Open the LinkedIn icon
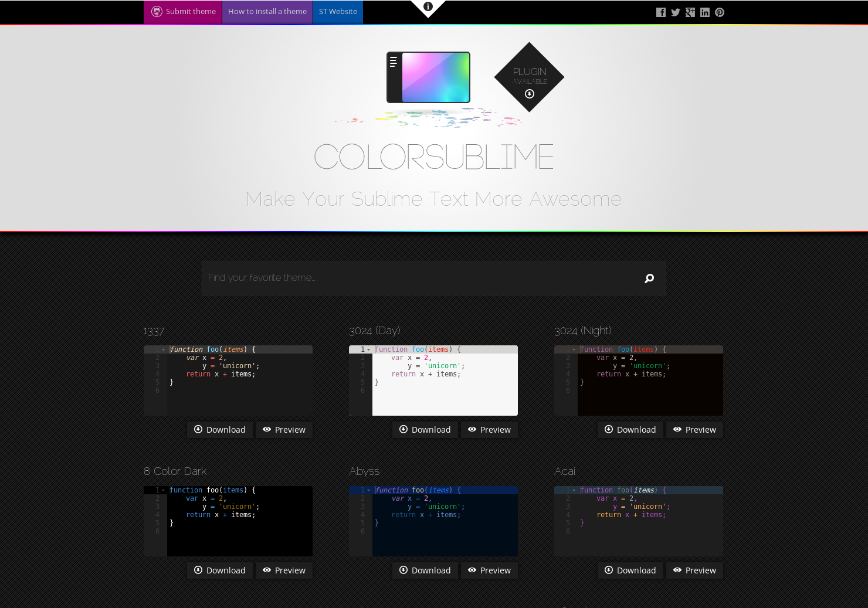868x608 pixels. [x=704, y=12]
